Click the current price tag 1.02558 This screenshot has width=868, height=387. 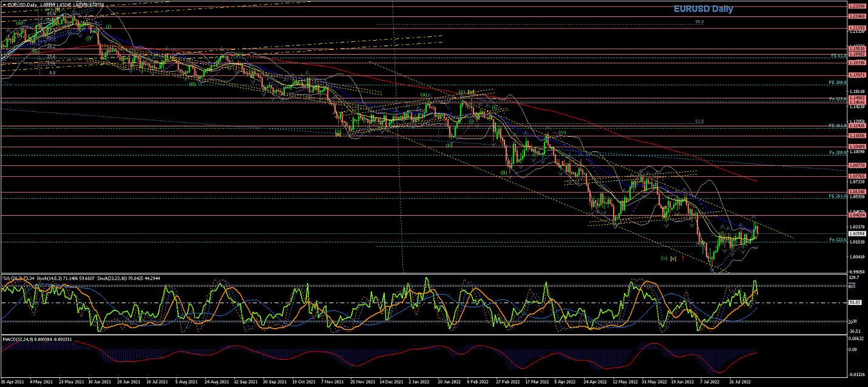[856, 234]
